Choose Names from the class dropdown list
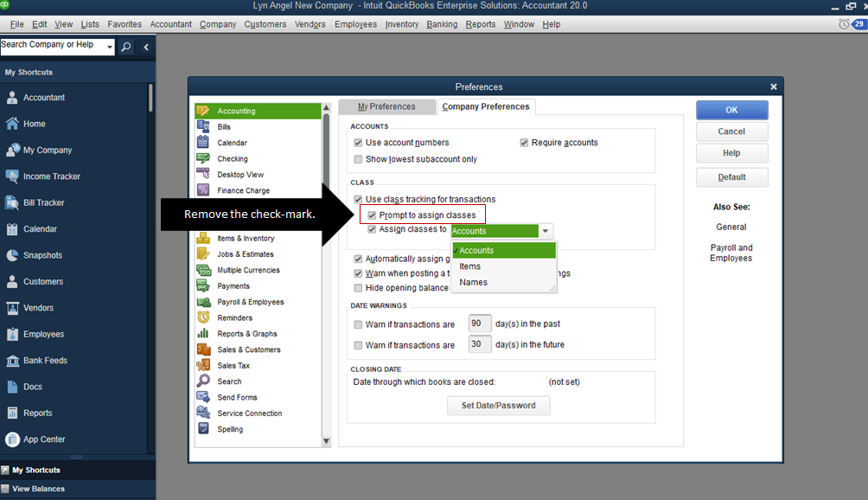This screenshot has width=868, height=500. (x=504, y=282)
